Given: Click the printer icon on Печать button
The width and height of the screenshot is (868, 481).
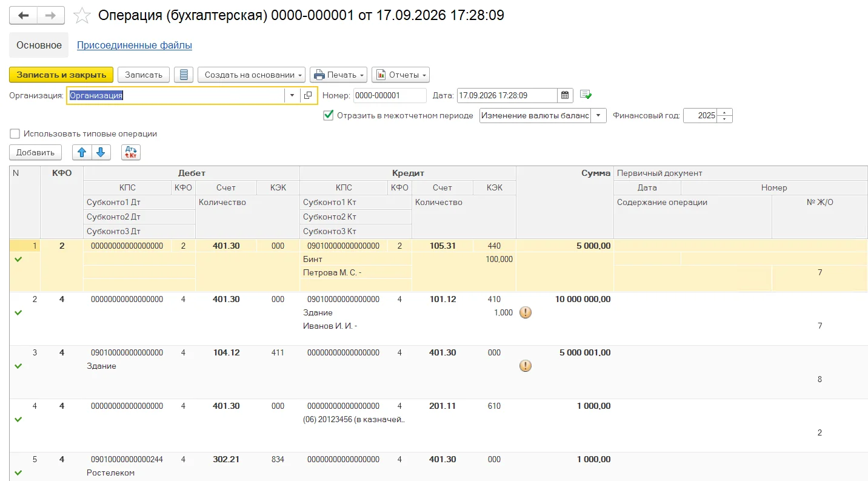Looking at the screenshot, I should point(319,75).
